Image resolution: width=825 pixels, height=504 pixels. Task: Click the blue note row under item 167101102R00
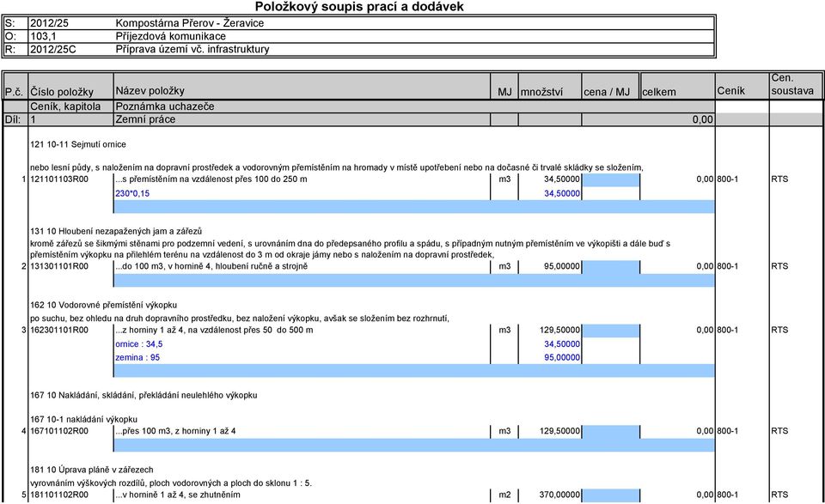(414, 445)
